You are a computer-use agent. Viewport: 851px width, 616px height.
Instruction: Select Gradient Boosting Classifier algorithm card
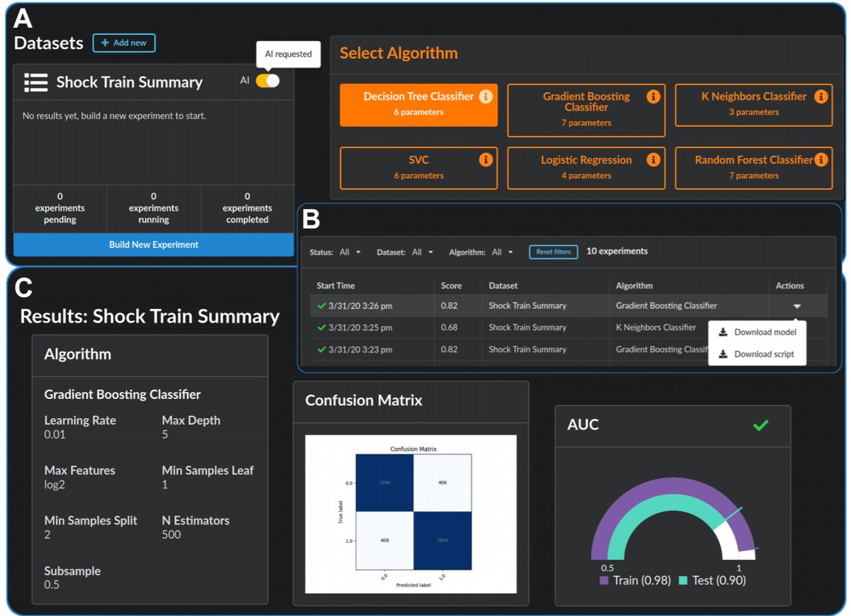pos(586,111)
